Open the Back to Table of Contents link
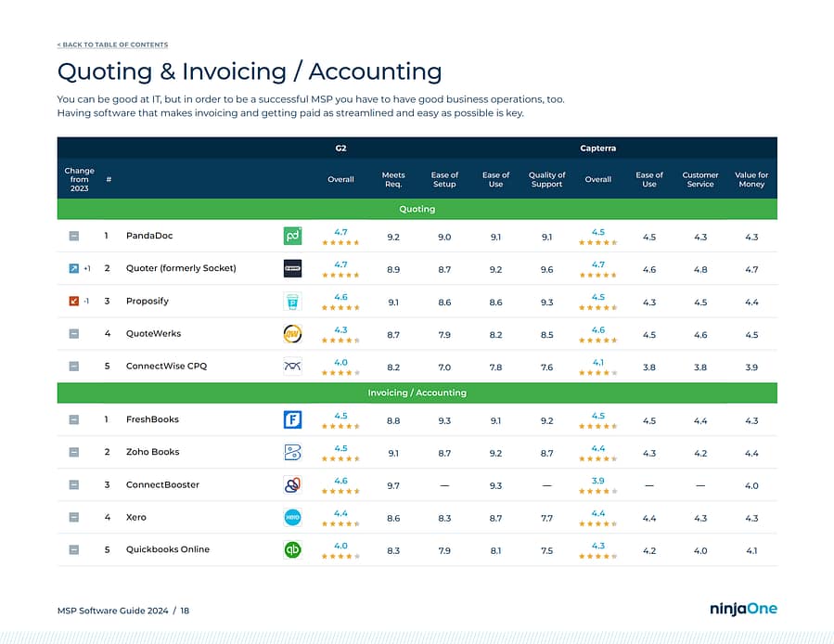 click(112, 45)
